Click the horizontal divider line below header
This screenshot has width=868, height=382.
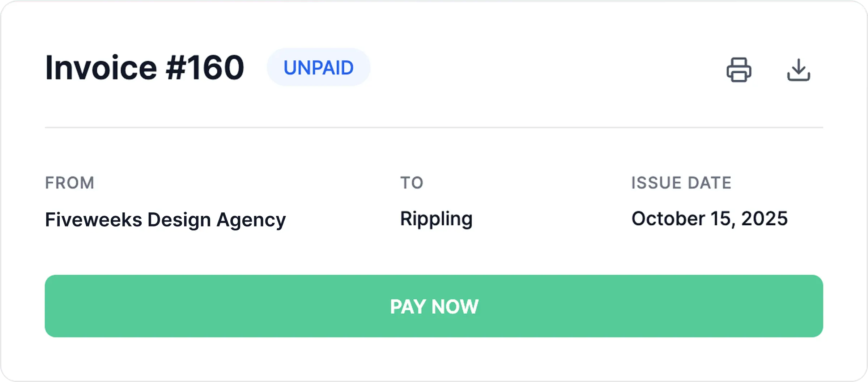point(434,127)
